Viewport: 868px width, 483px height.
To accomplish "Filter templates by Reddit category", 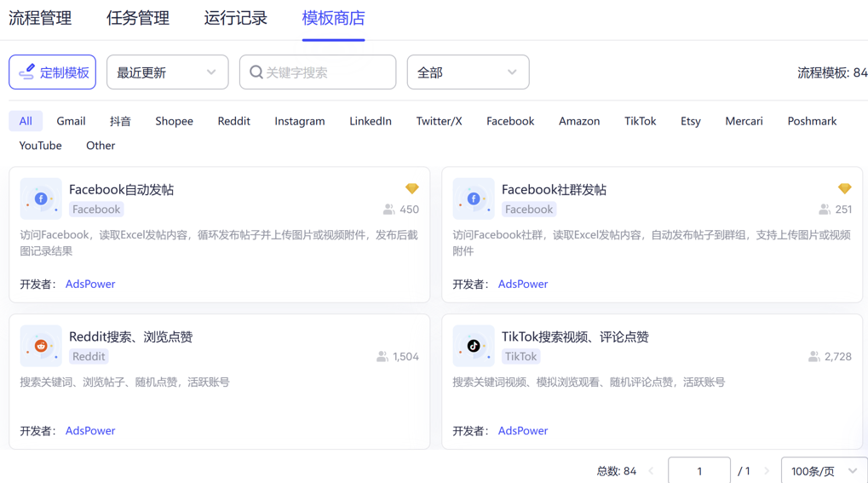I will [233, 121].
